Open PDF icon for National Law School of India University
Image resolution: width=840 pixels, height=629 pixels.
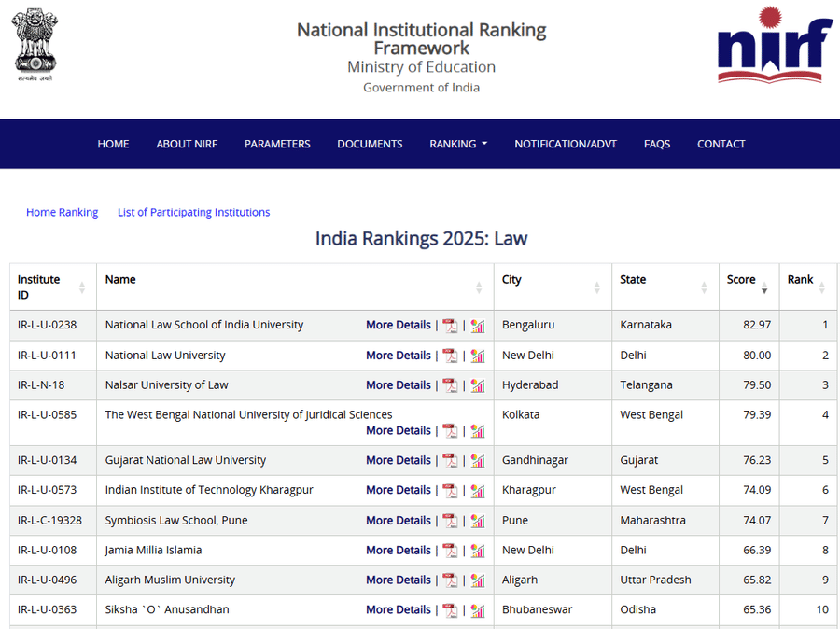pyautogui.click(x=451, y=326)
